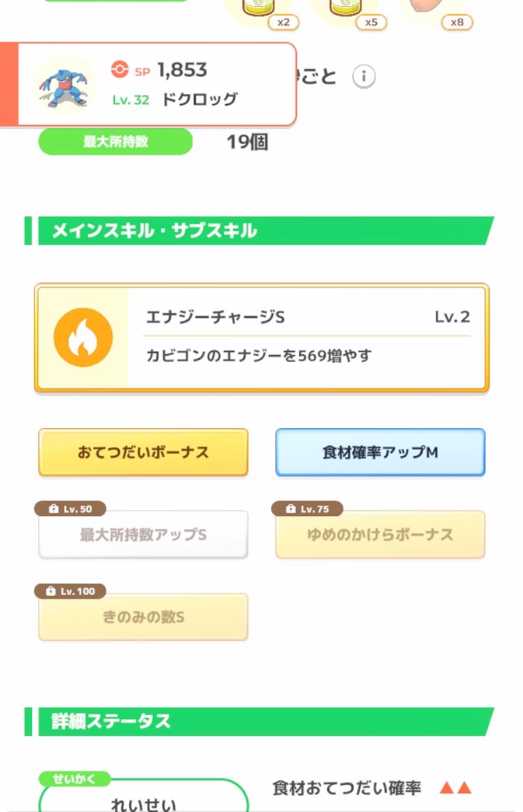Select locked ゆめのかけらボーナス skill

[x=380, y=535]
